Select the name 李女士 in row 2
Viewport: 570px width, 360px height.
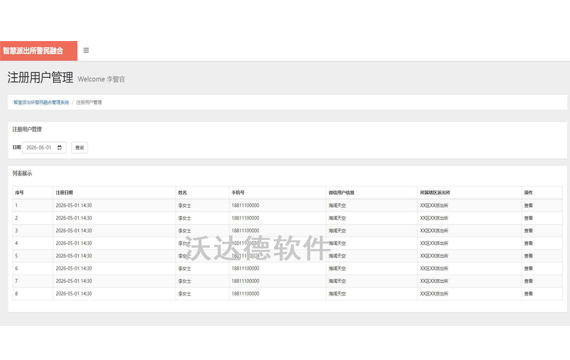(184, 218)
